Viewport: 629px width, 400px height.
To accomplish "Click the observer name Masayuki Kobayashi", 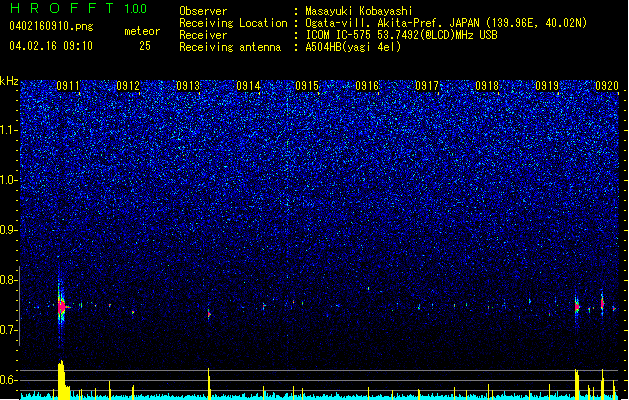I will 359,11.
